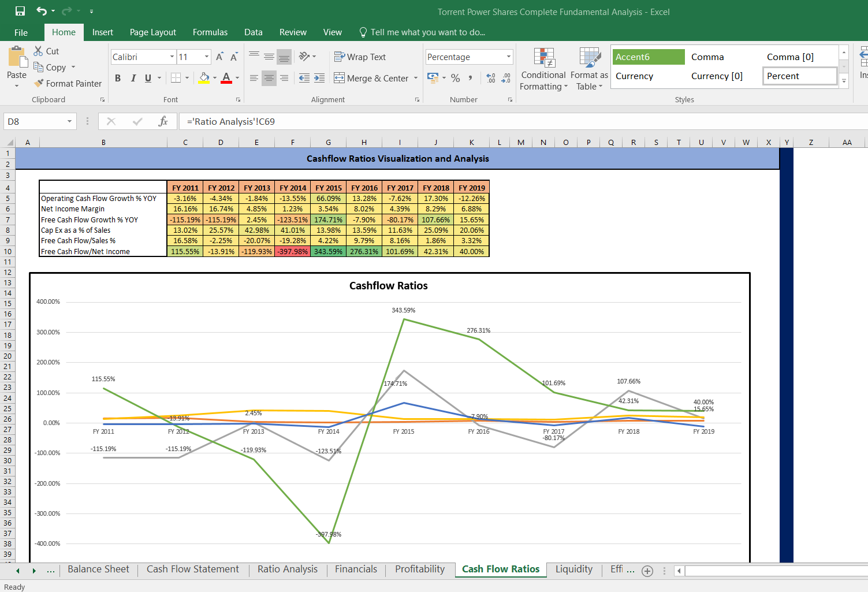
Task: Click the Comma Style icon
Action: click(x=471, y=78)
